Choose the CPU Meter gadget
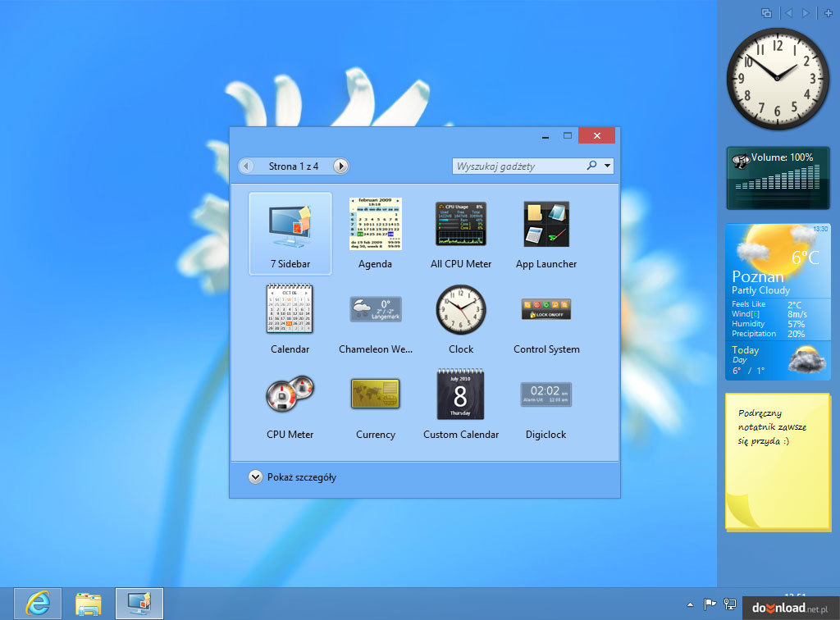Viewport: 840px width, 620px height. tap(290, 394)
